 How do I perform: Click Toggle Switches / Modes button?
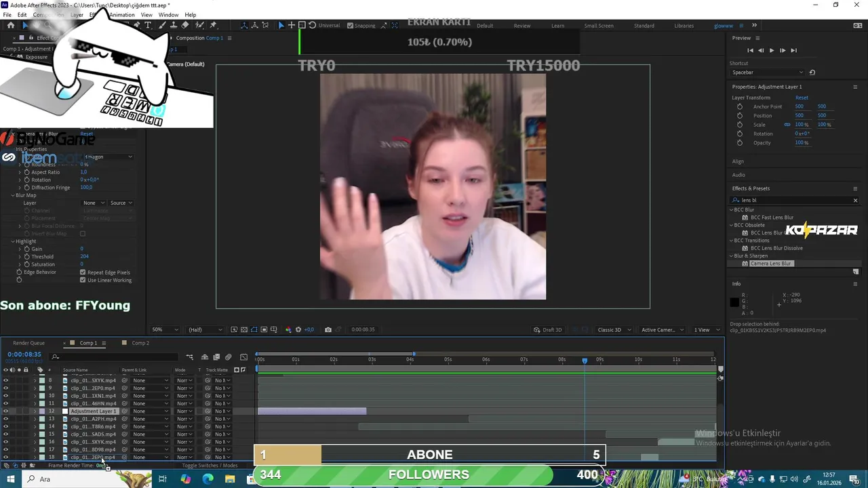click(210, 466)
